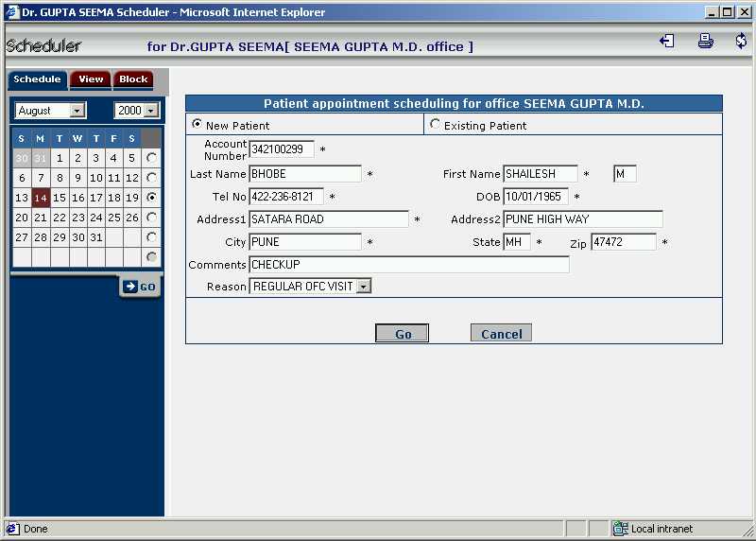Image resolution: width=756 pixels, height=541 pixels.
Task: Click the refresh icon in header
Action: point(741,41)
